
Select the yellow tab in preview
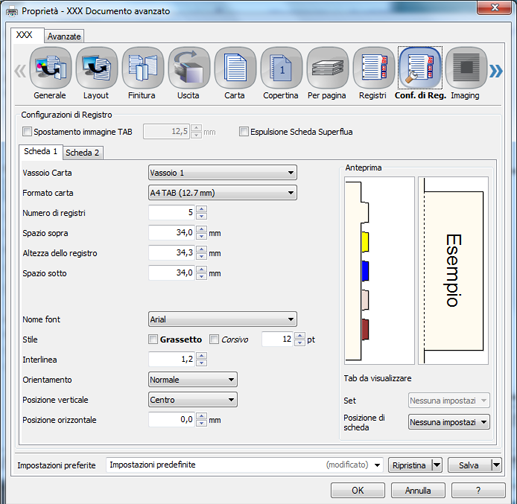point(365,242)
